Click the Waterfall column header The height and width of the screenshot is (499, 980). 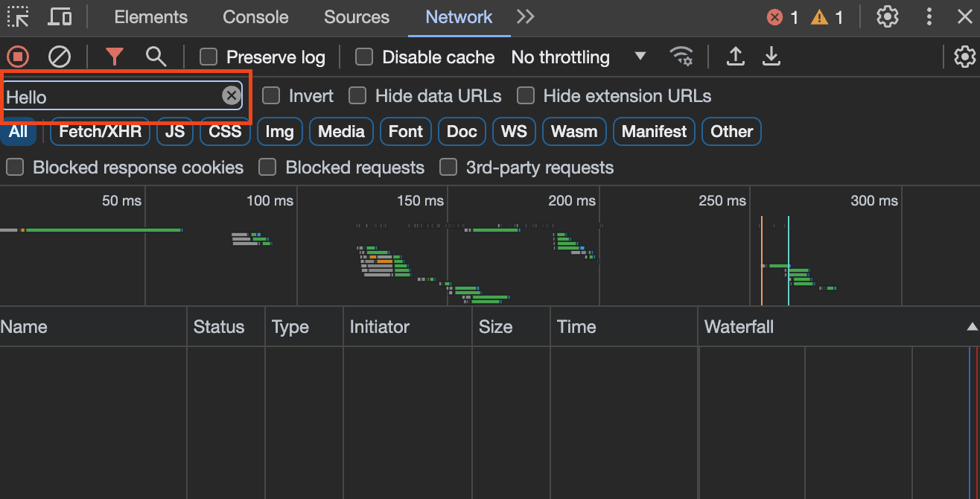[x=839, y=327]
